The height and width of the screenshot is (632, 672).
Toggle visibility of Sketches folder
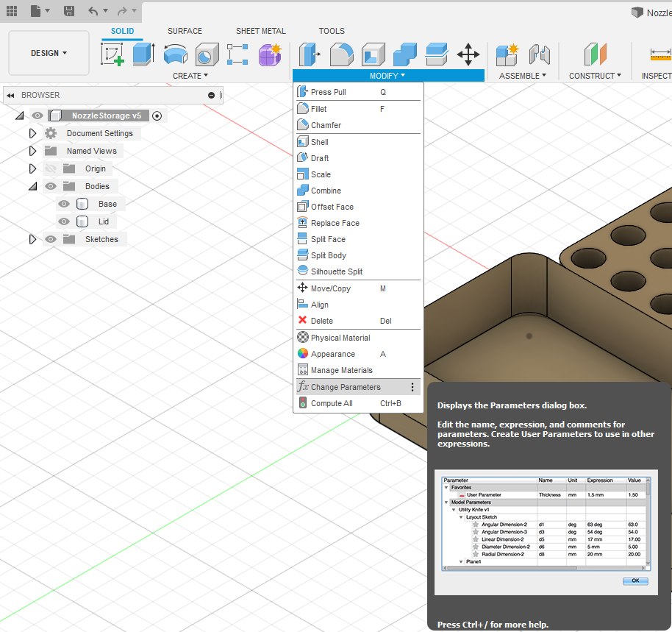pos(51,239)
